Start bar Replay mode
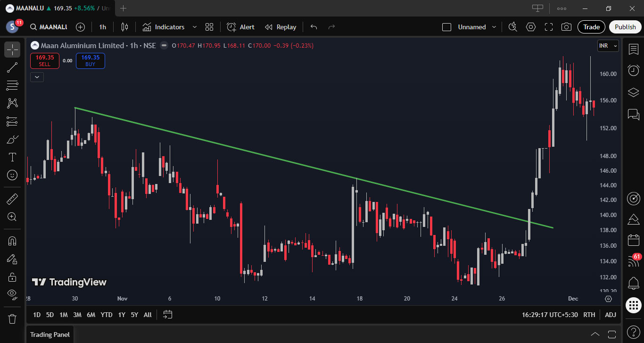This screenshot has width=644, height=343. (x=281, y=27)
